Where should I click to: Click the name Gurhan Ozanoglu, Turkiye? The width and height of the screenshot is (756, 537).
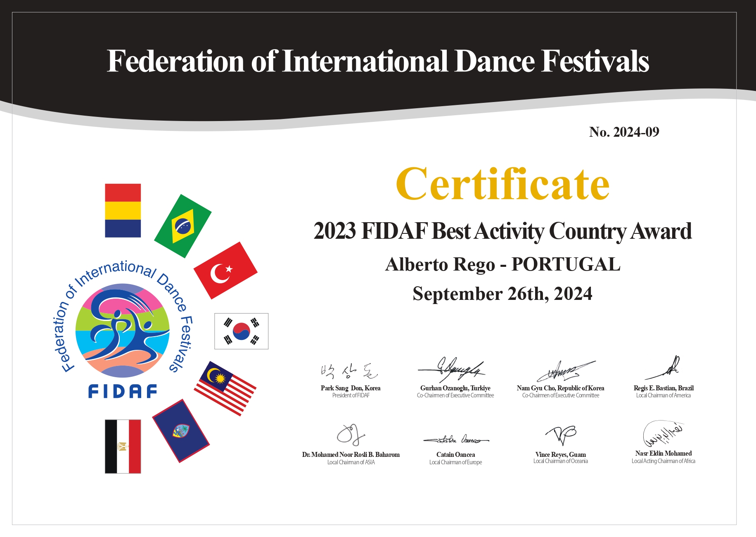click(x=455, y=388)
